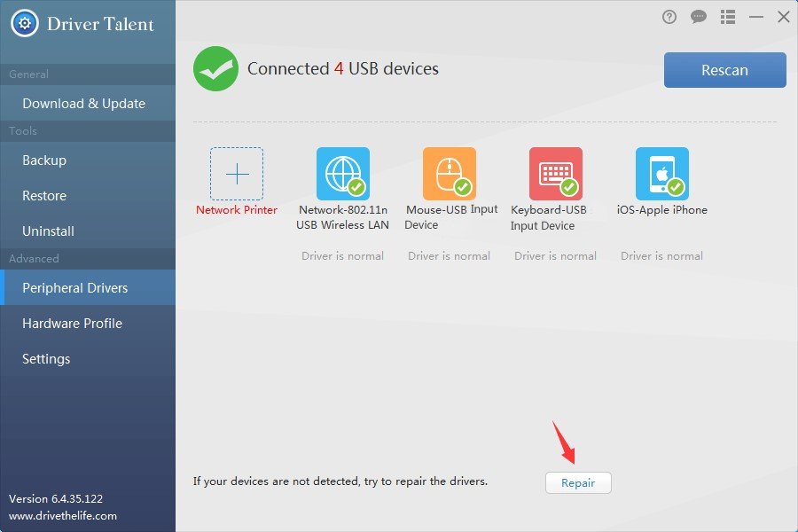Close the Driver Talent window
798x532 pixels.
point(784,17)
